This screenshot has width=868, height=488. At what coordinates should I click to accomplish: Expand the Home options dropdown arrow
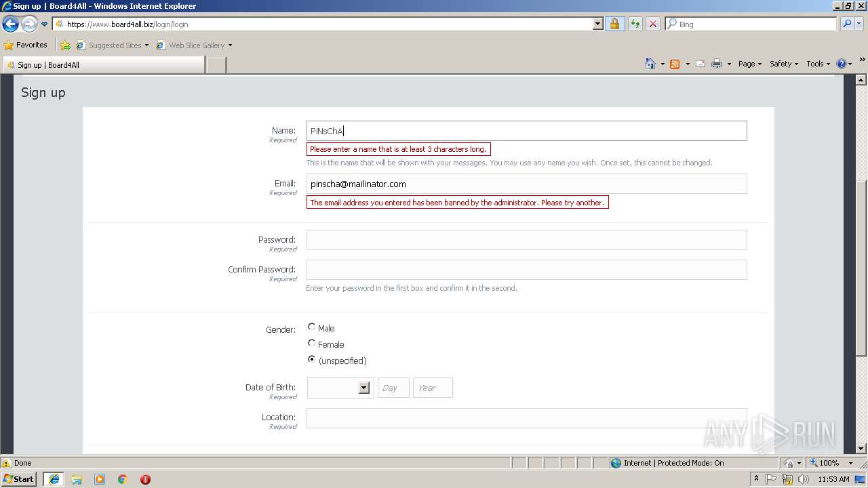[663, 64]
